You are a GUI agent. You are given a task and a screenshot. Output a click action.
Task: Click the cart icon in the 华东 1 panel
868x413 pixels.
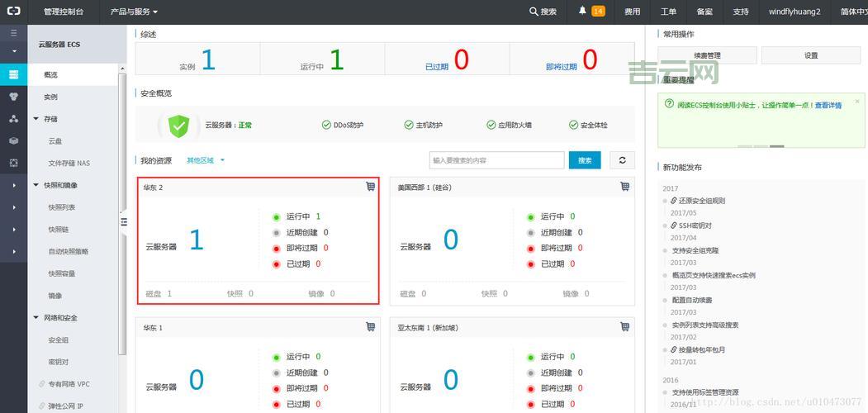point(371,327)
